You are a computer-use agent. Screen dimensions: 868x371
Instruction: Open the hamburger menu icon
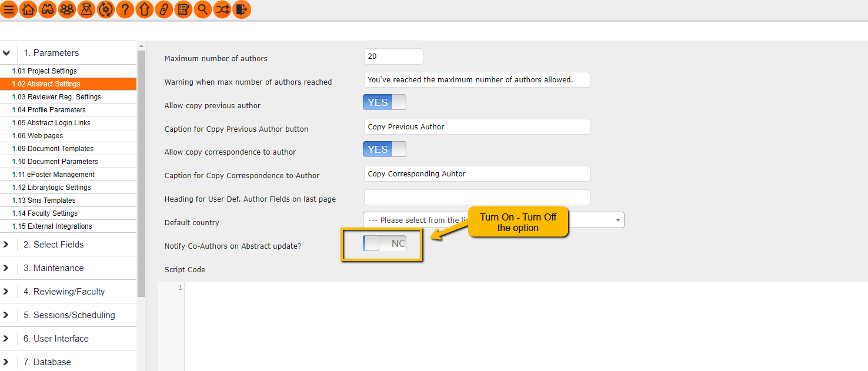click(x=9, y=9)
